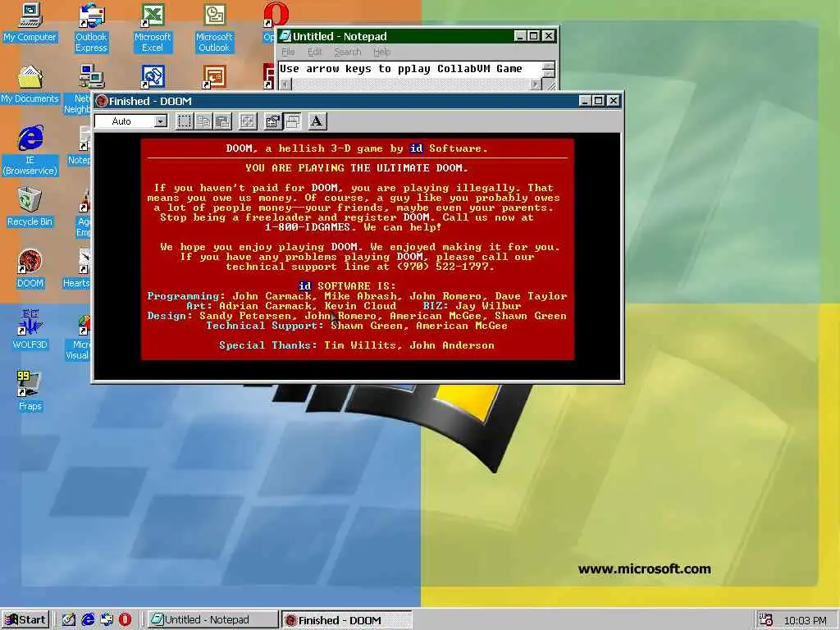Click the Finished - DOOM taskbar button
This screenshot has height=630, width=840.
coord(347,620)
